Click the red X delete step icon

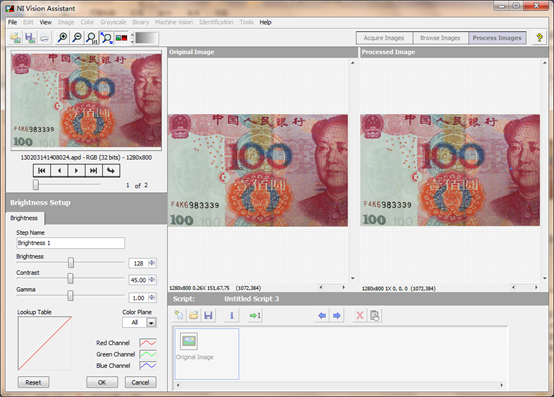coord(360,315)
